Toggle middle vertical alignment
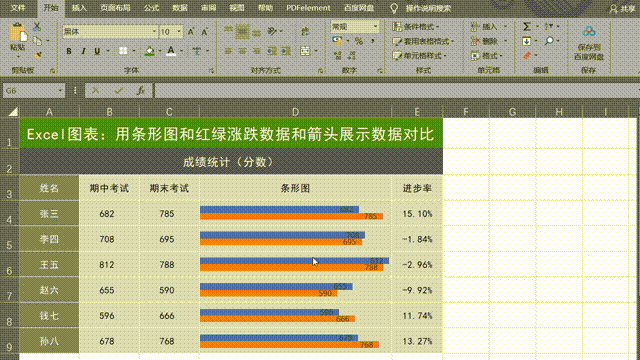640x360 pixels. pos(242,31)
